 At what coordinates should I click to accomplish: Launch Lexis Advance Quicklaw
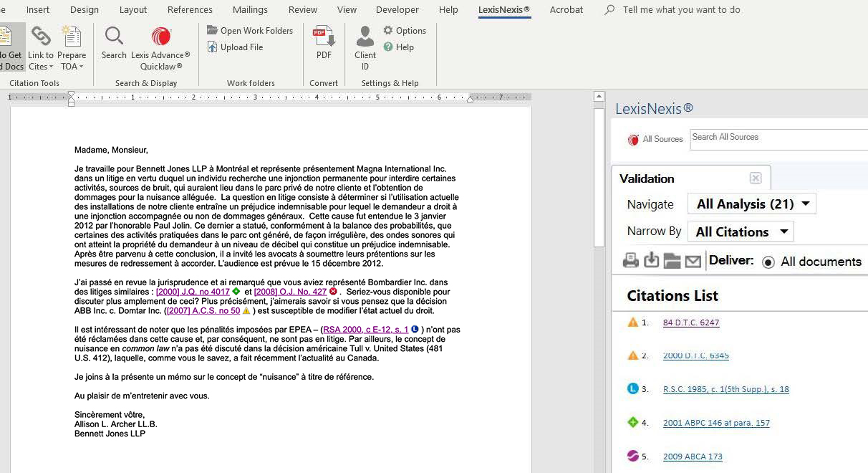point(161,47)
